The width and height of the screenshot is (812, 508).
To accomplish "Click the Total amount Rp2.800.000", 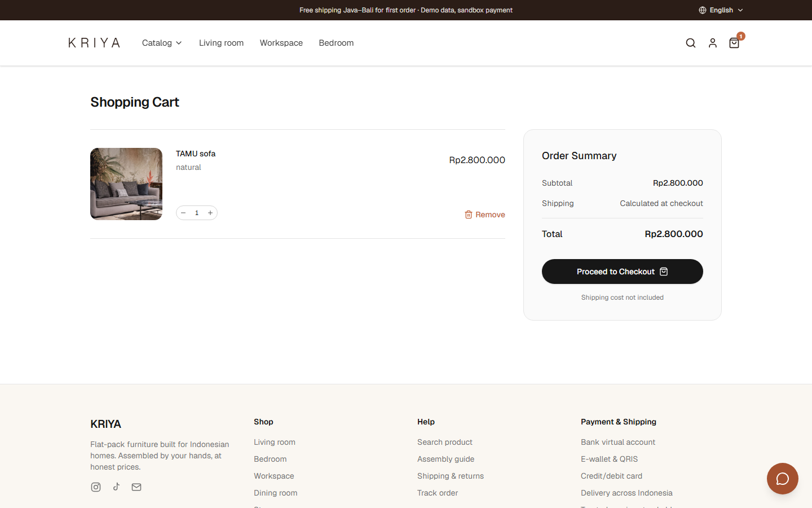I will pyautogui.click(x=674, y=234).
